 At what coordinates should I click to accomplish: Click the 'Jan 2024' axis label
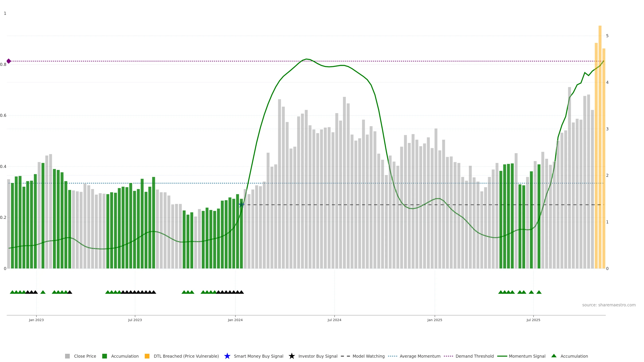point(235,320)
